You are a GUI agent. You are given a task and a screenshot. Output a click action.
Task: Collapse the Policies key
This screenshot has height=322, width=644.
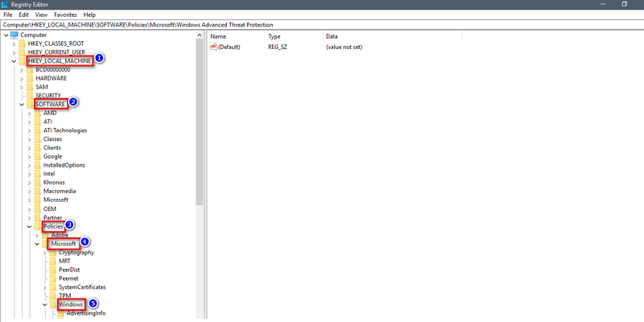(x=30, y=226)
